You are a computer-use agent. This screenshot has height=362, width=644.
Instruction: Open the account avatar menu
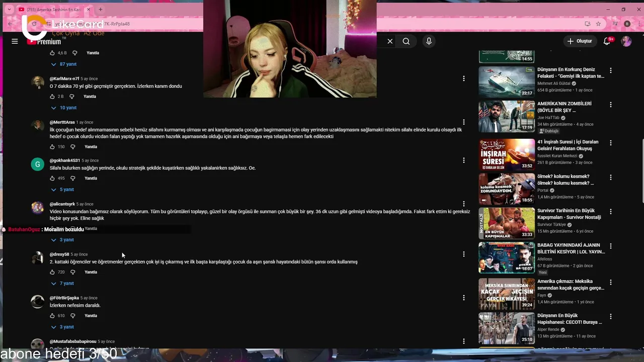point(626,41)
